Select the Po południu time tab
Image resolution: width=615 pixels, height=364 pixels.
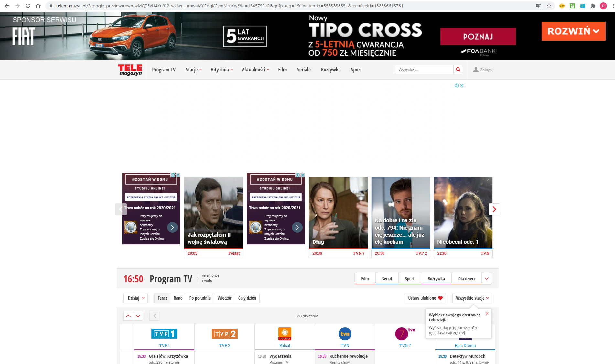click(x=200, y=298)
